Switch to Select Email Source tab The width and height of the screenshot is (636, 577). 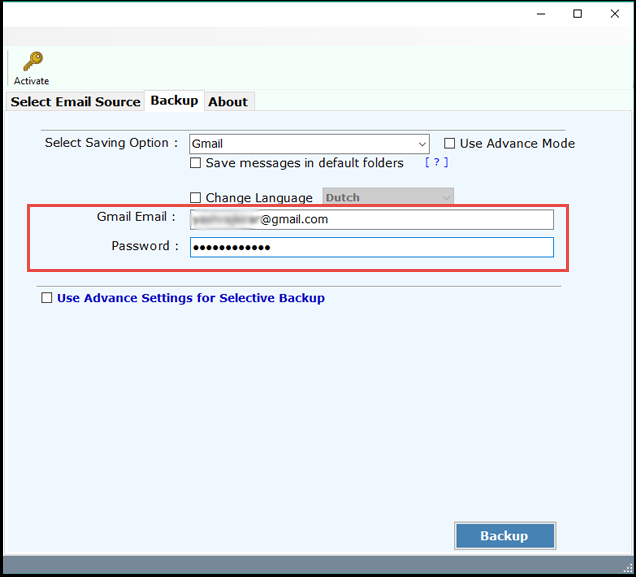[x=75, y=102]
